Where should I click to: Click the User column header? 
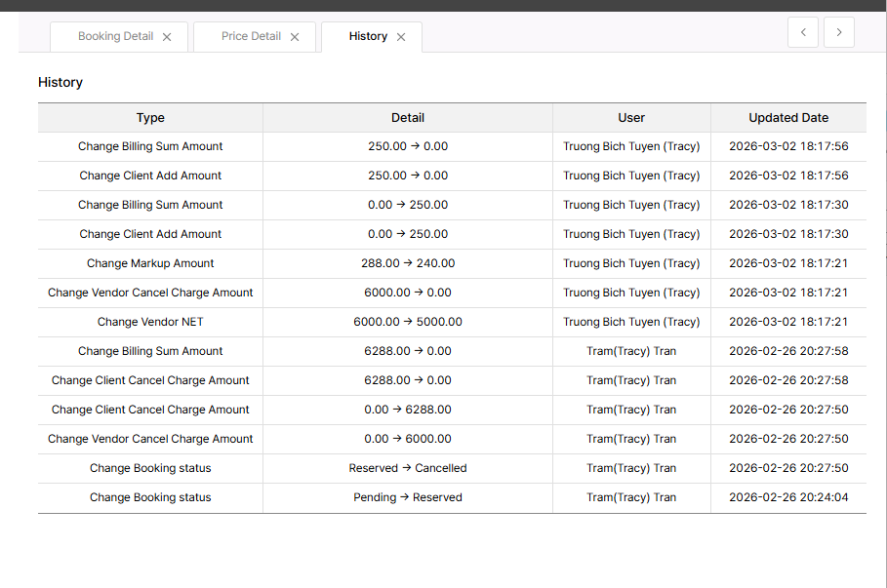pos(631,118)
